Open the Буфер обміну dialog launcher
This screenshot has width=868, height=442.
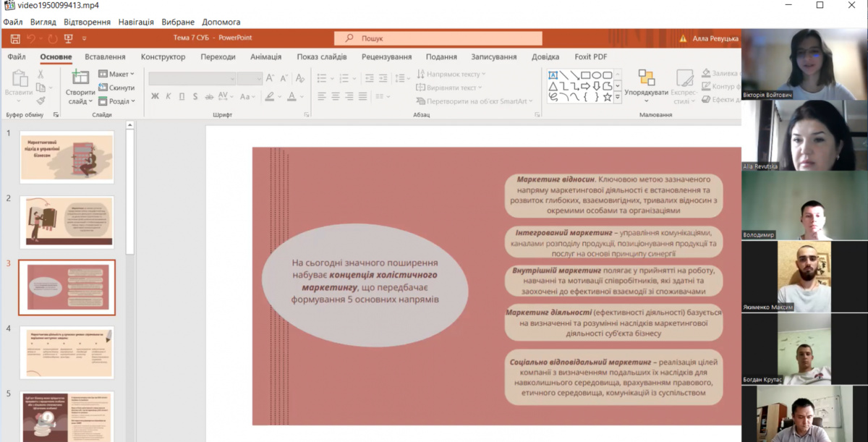pos(56,114)
